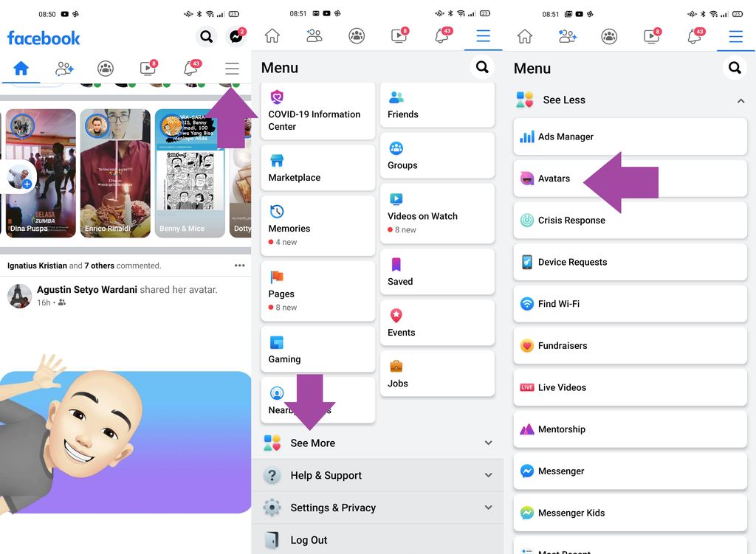
Task: Tap Home icon in middle screen
Action: [272, 35]
